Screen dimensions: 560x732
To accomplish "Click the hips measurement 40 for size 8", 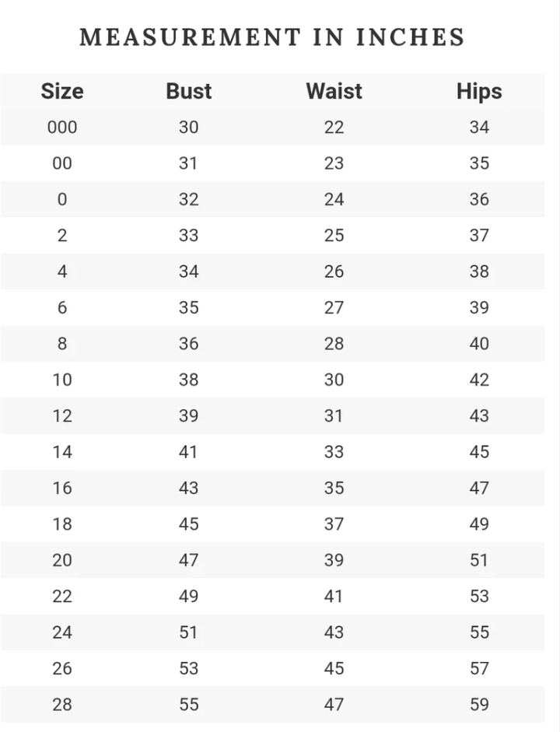I will point(479,344).
